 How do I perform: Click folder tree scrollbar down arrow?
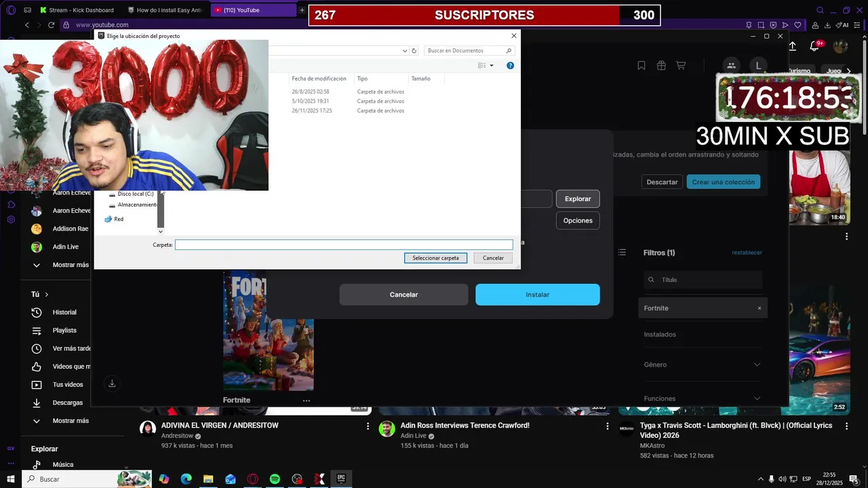click(161, 232)
